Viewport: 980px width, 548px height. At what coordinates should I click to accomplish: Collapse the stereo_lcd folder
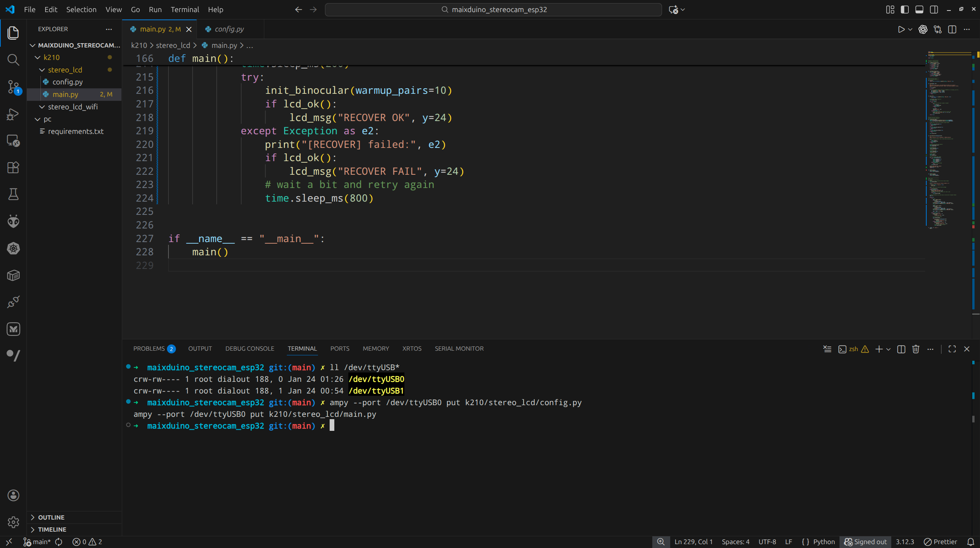(65, 70)
